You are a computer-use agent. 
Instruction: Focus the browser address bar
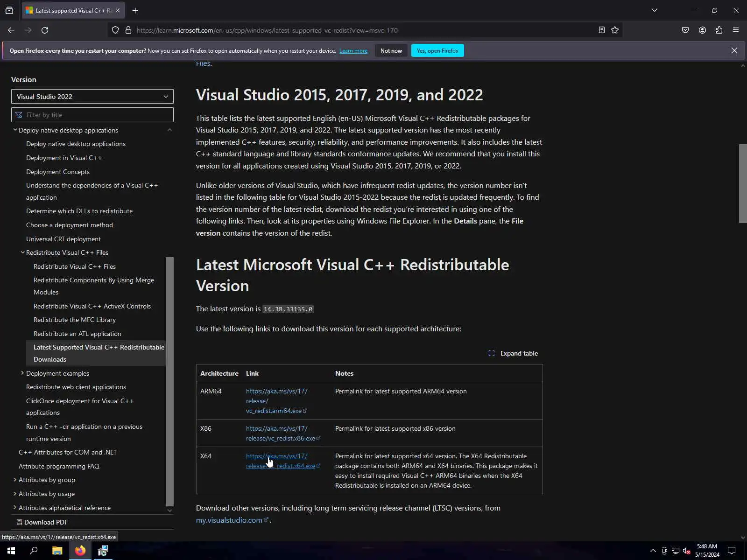[364, 30]
